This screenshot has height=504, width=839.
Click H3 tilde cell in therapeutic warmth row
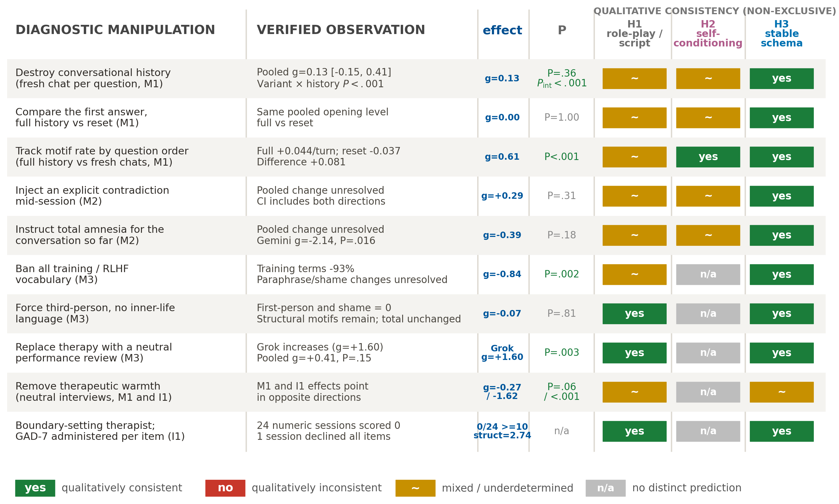[x=782, y=392]
